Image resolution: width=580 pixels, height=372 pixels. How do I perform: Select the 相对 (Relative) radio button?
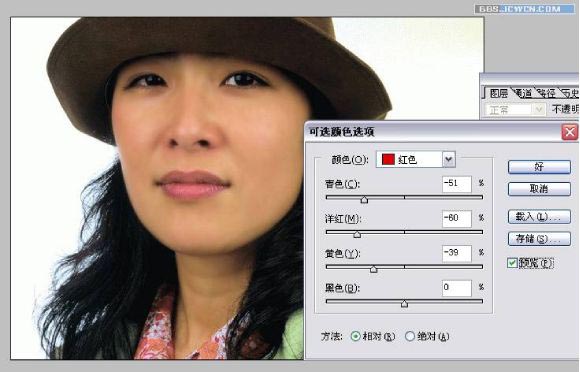[x=355, y=336]
